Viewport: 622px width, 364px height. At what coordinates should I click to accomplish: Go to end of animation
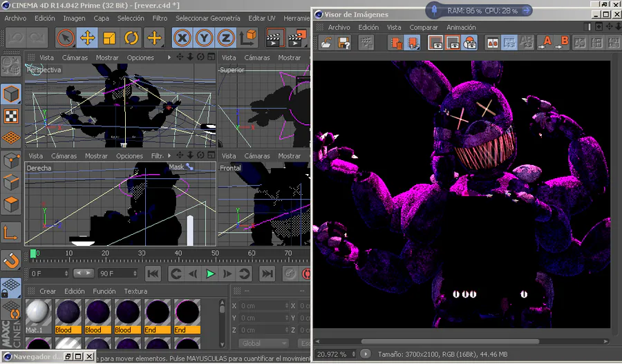coord(267,274)
